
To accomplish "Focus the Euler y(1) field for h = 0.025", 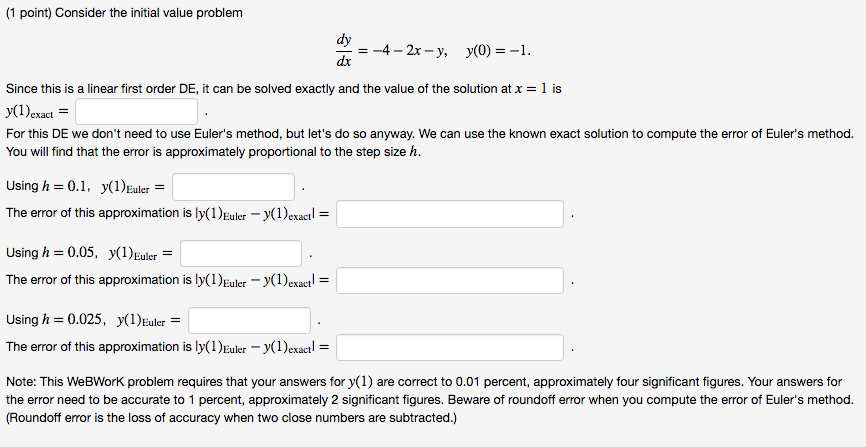I will tap(250, 320).
